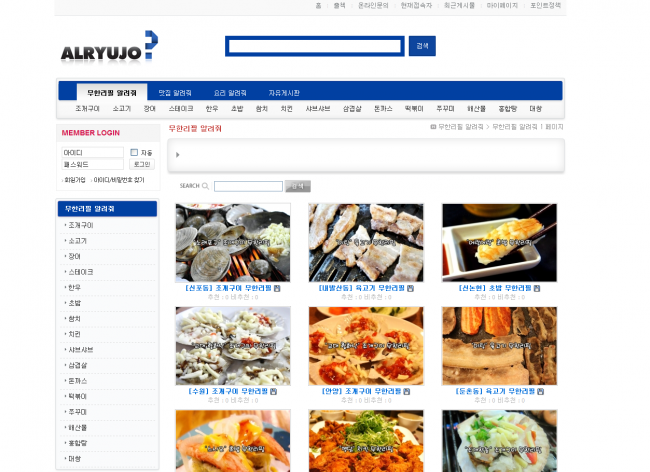The width and height of the screenshot is (650, 472).
Task: Select 조개구이 in the left sidebar list
Action: [x=81, y=225]
